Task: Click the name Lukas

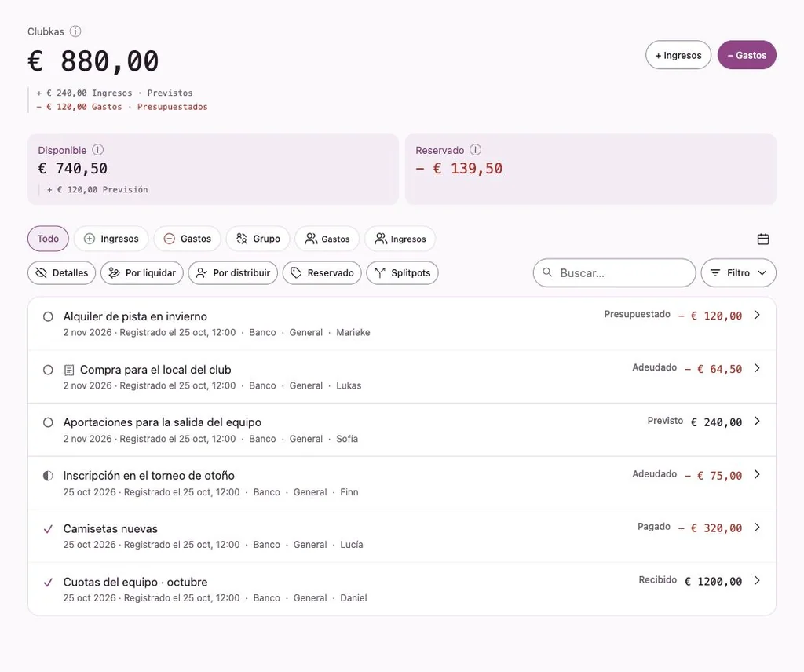Action: point(349,385)
